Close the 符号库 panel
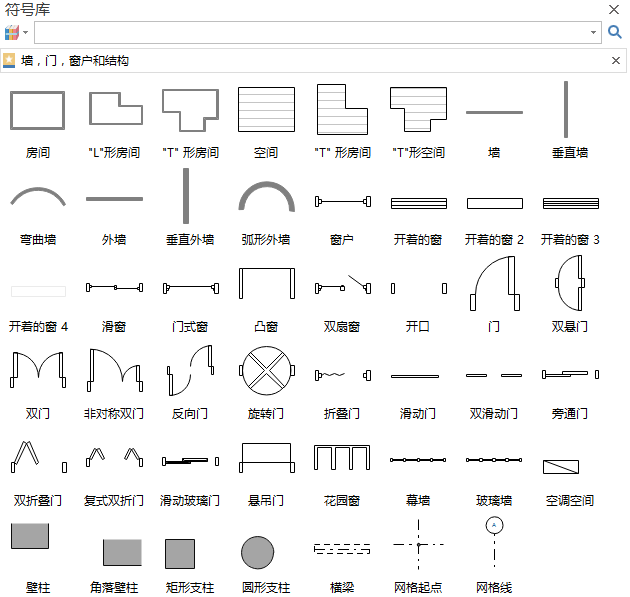 pyautogui.click(x=614, y=9)
